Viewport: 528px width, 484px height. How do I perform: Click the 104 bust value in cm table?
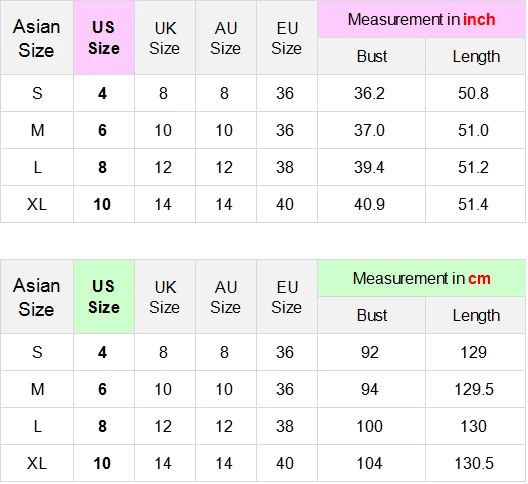click(369, 463)
